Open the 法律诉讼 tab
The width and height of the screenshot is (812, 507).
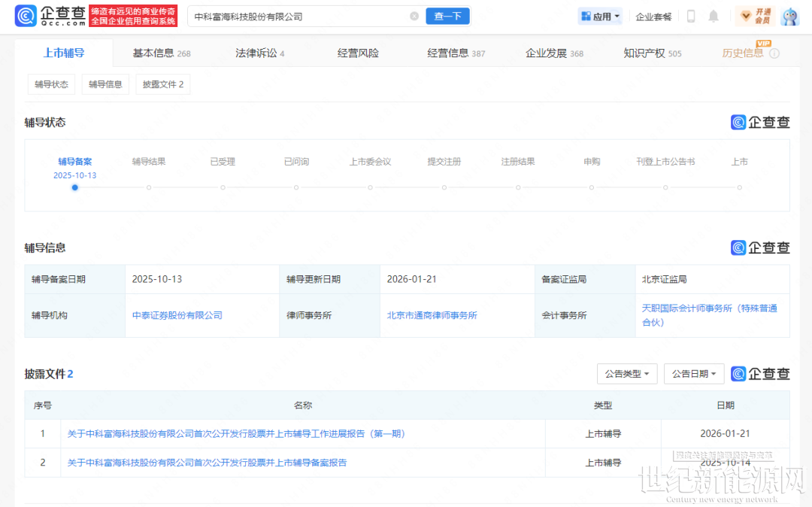(259, 53)
